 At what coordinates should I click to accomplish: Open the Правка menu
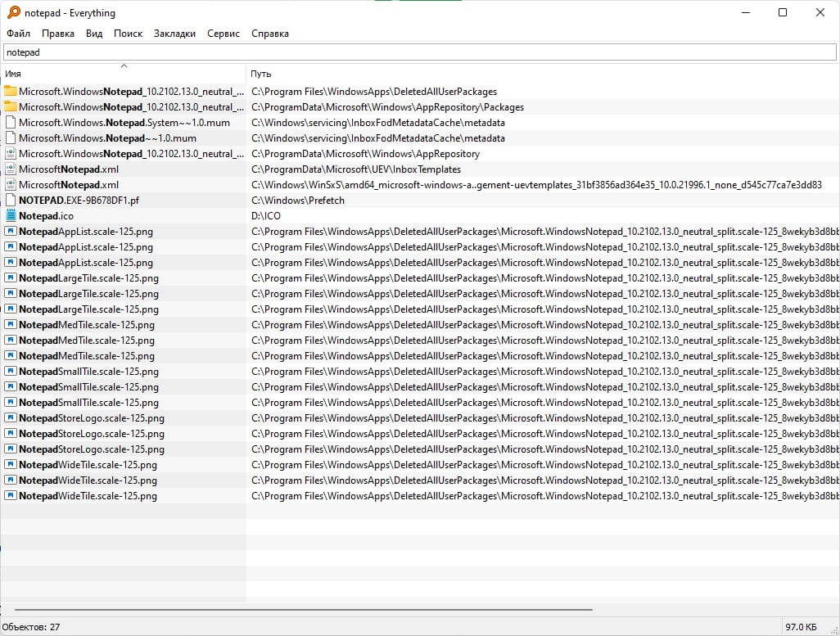pyautogui.click(x=58, y=34)
